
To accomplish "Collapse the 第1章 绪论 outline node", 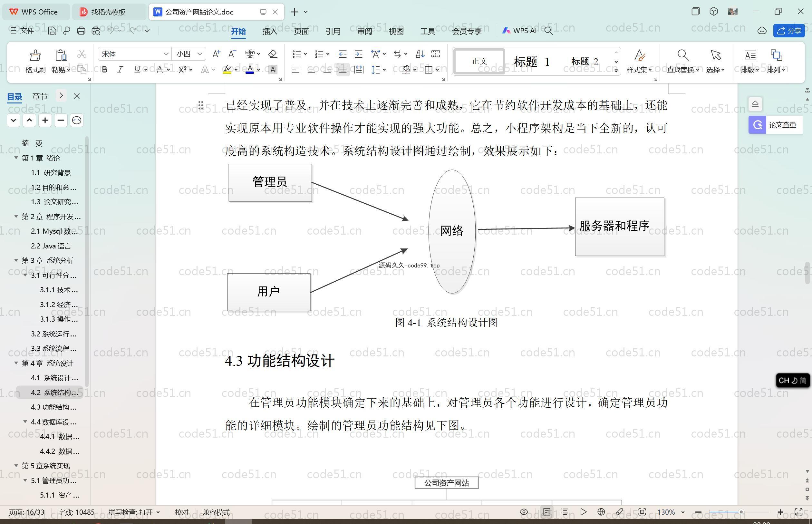I will click(16, 158).
